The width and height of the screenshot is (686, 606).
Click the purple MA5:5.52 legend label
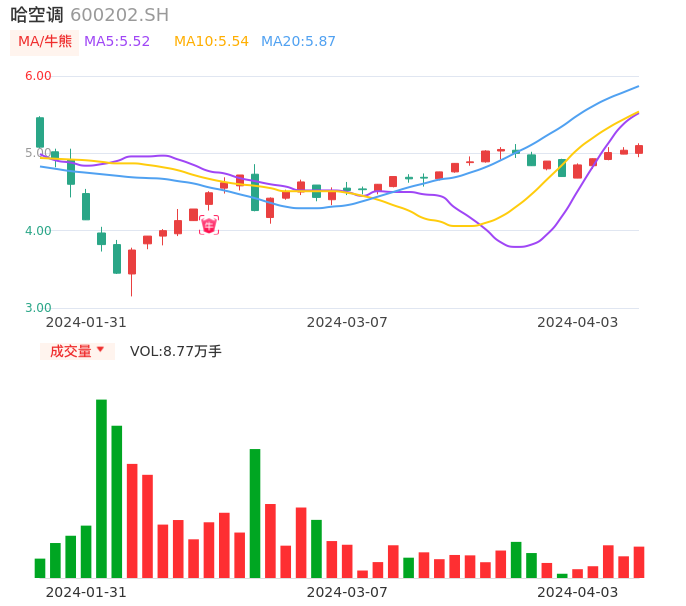(x=117, y=41)
